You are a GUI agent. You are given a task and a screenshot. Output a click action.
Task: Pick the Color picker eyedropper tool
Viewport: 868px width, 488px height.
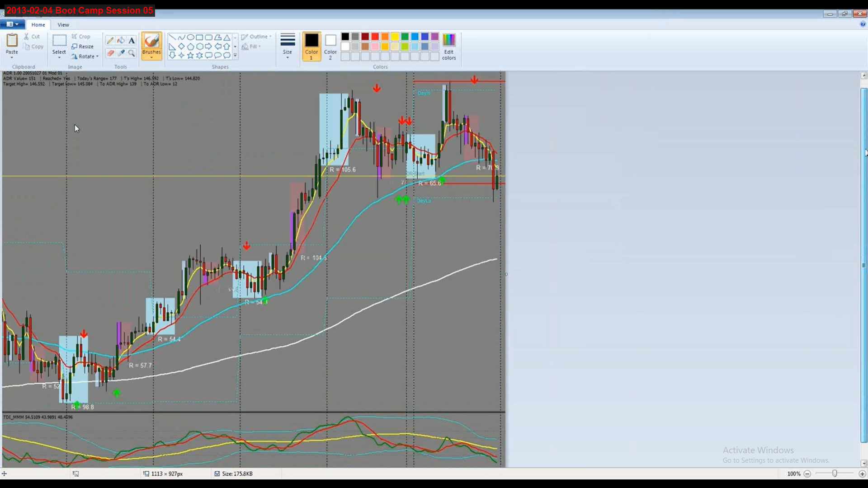[x=121, y=53]
